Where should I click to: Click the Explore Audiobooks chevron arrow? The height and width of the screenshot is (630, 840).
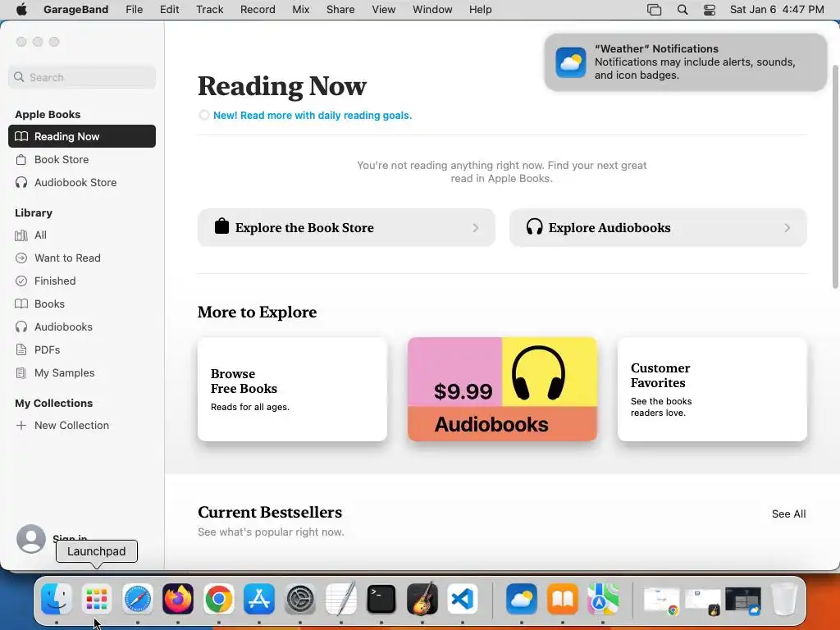787,228
